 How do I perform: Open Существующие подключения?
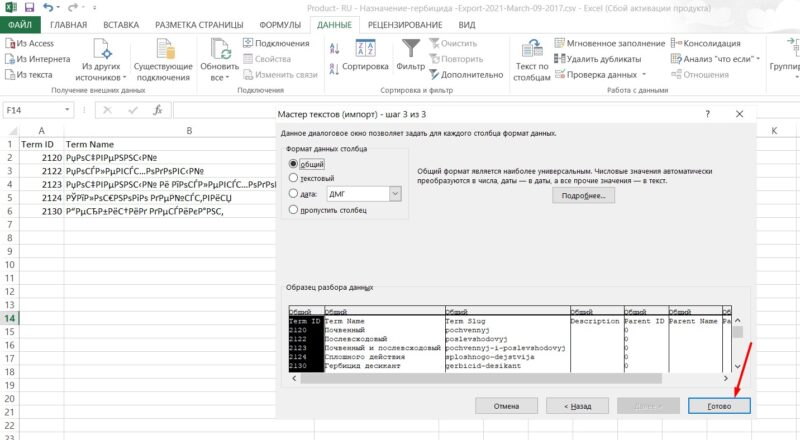tap(163, 60)
